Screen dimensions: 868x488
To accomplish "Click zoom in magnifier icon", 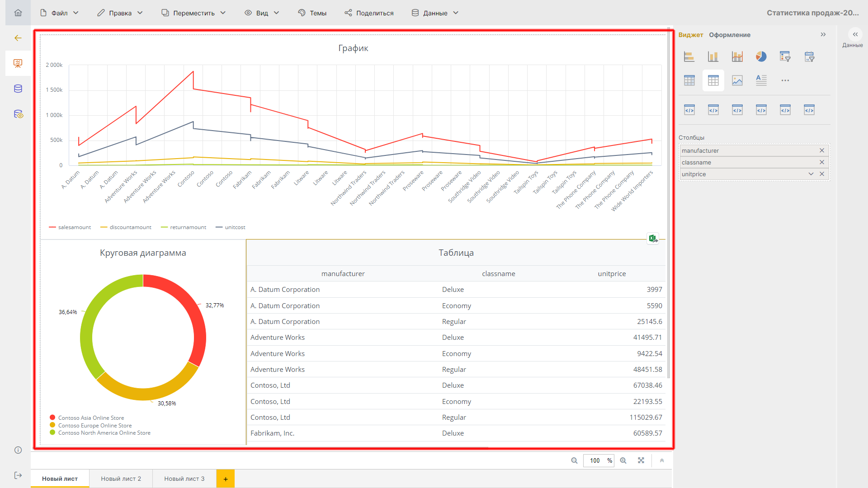I will pos(623,460).
